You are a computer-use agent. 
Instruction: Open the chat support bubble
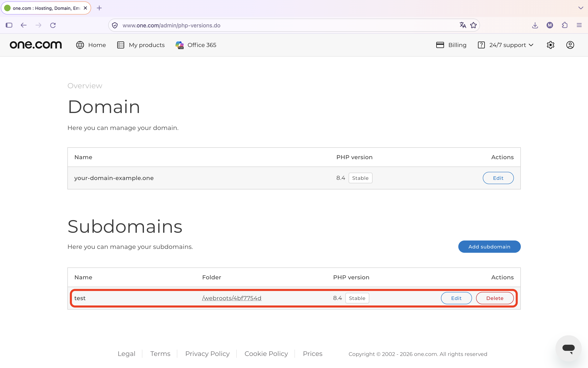(x=569, y=348)
